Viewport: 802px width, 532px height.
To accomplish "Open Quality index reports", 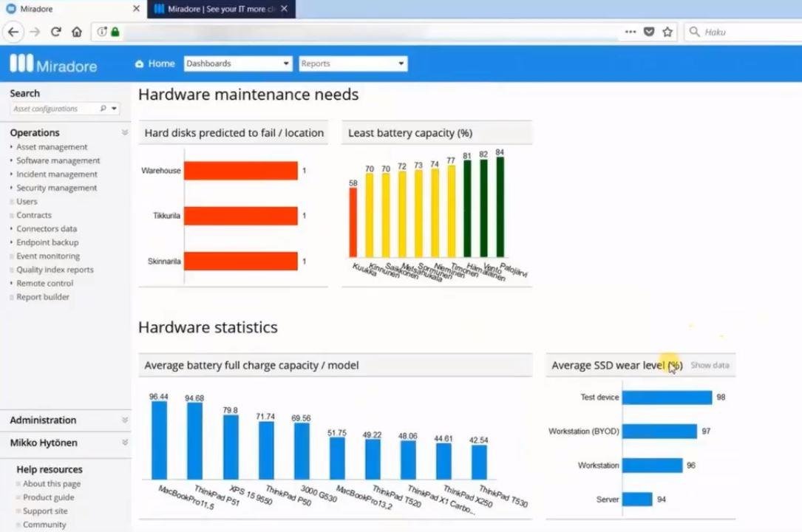I will (x=55, y=270).
